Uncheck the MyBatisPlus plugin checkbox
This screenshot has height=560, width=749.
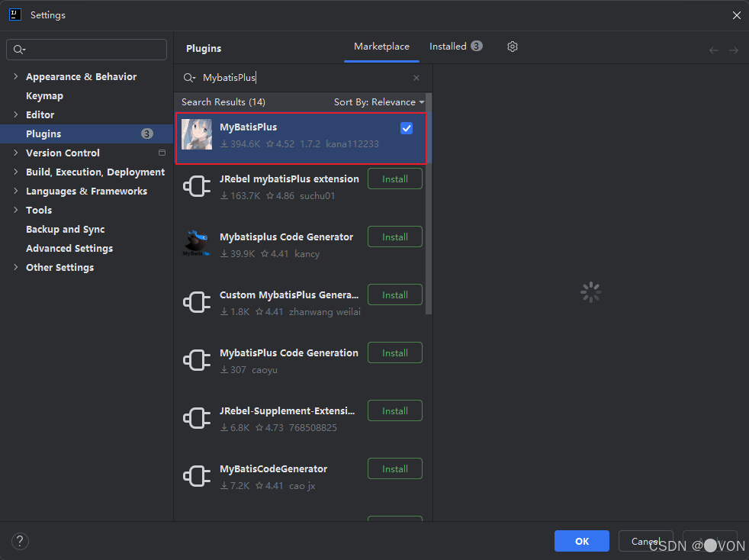click(x=407, y=128)
